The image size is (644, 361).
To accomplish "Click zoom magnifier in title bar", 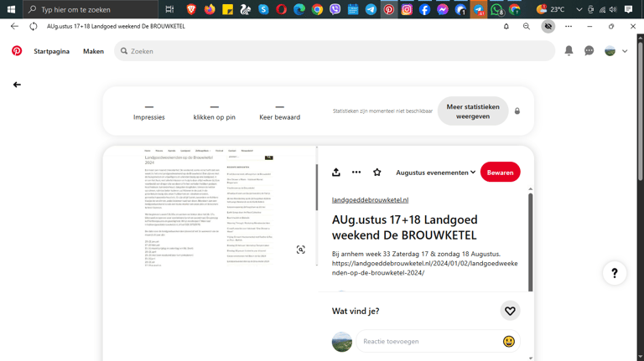I will [526, 26].
